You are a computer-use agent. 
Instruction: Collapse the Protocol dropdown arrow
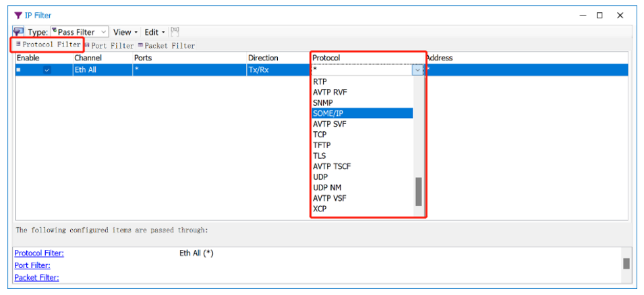point(418,69)
